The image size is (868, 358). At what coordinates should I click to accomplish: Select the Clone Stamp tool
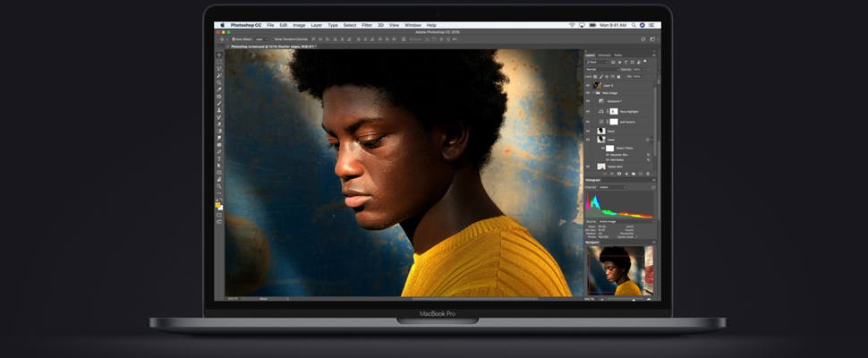[219, 110]
